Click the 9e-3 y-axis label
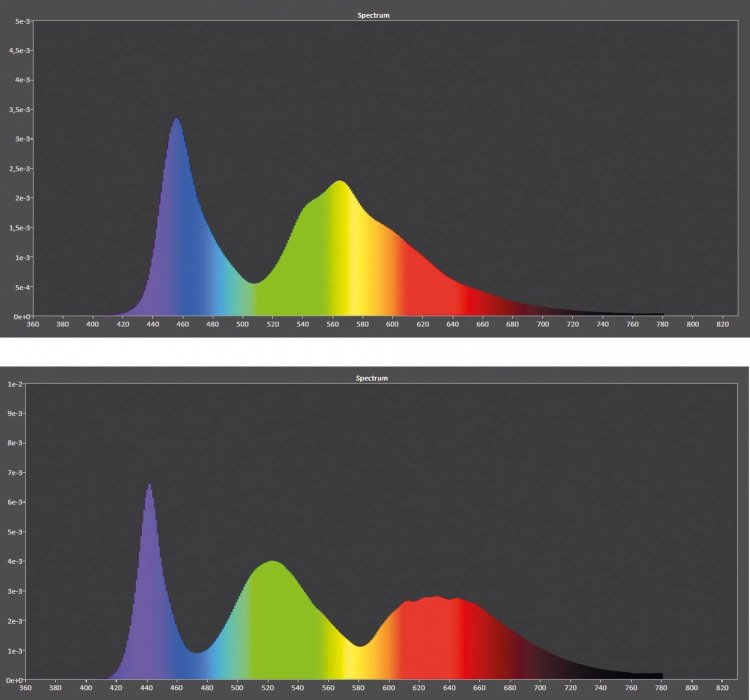This screenshot has height=700, width=750. (15, 413)
